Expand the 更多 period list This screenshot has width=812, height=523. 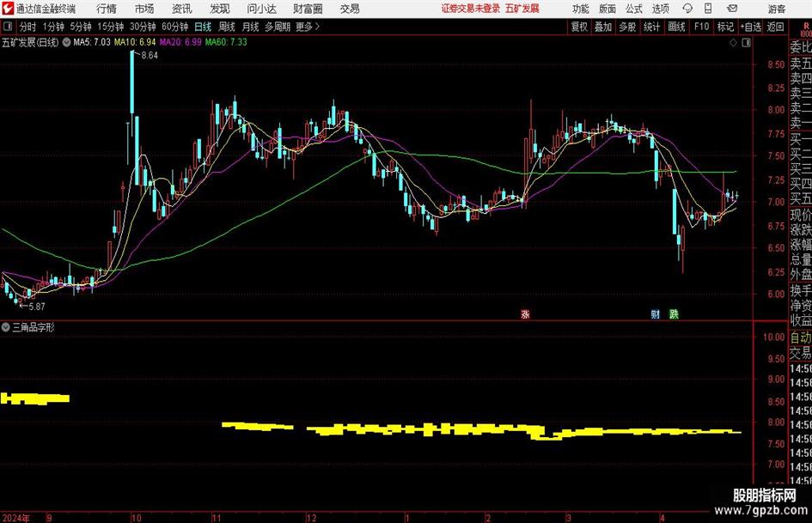pyautogui.click(x=308, y=27)
